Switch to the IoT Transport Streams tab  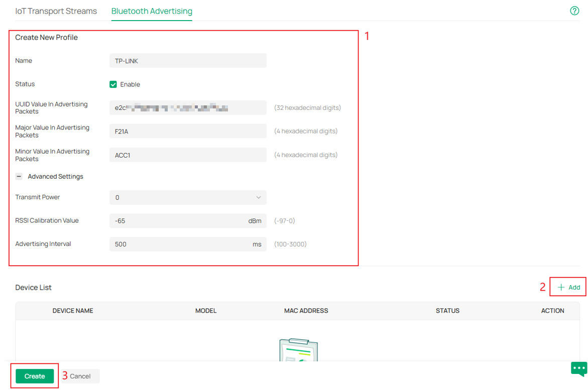click(x=56, y=11)
